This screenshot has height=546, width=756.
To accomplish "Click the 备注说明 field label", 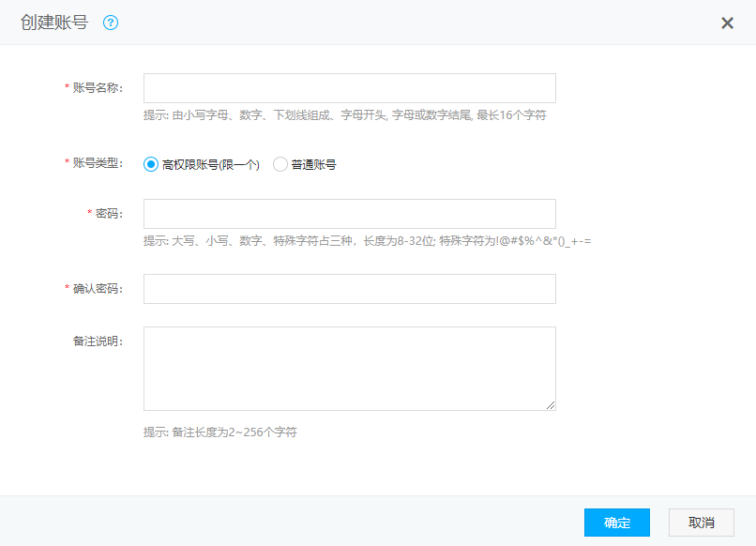I will pos(98,341).
